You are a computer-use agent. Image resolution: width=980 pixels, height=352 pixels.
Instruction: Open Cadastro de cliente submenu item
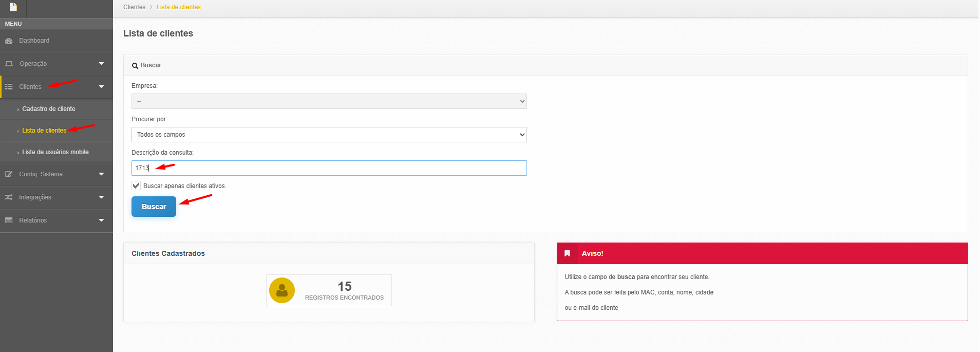(x=48, y=109)
